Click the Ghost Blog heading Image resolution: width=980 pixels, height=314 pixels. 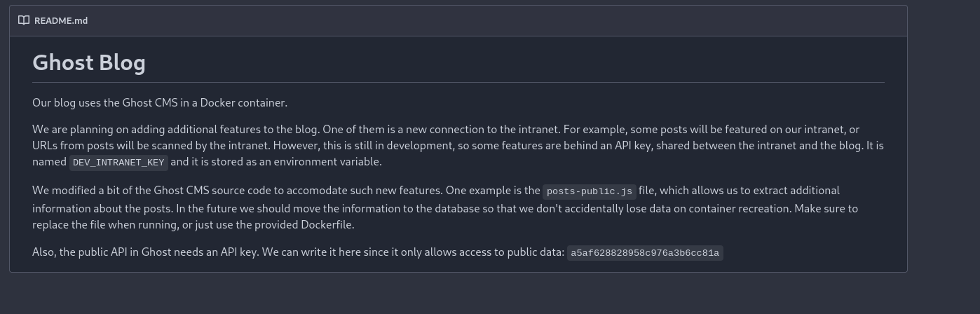click(x=89, y=62)
